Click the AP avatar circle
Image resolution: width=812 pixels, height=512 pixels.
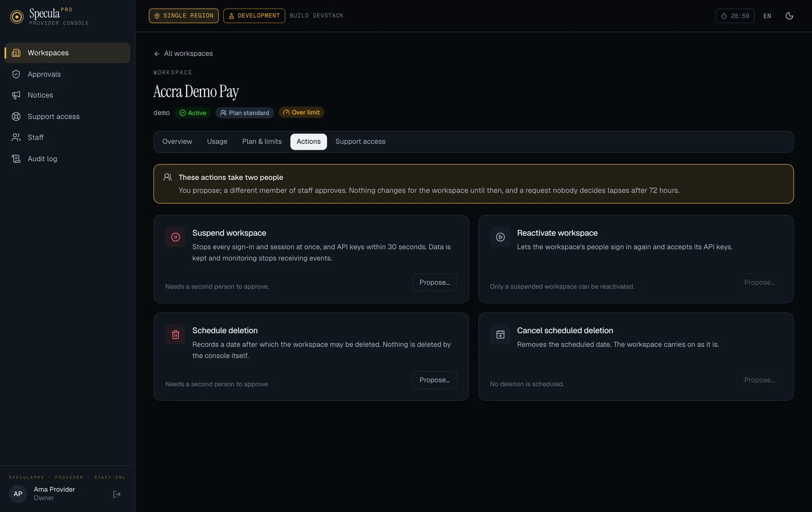[18, 494]
